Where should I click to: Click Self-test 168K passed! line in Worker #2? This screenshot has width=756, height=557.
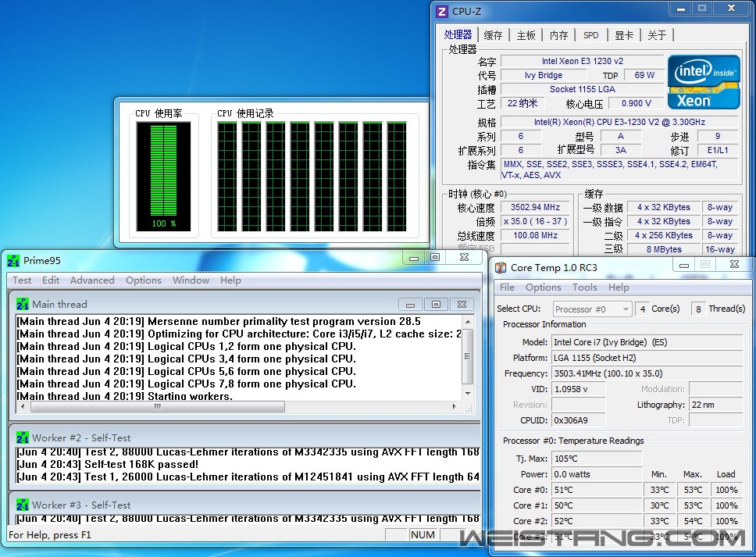(x=108, y=464)
